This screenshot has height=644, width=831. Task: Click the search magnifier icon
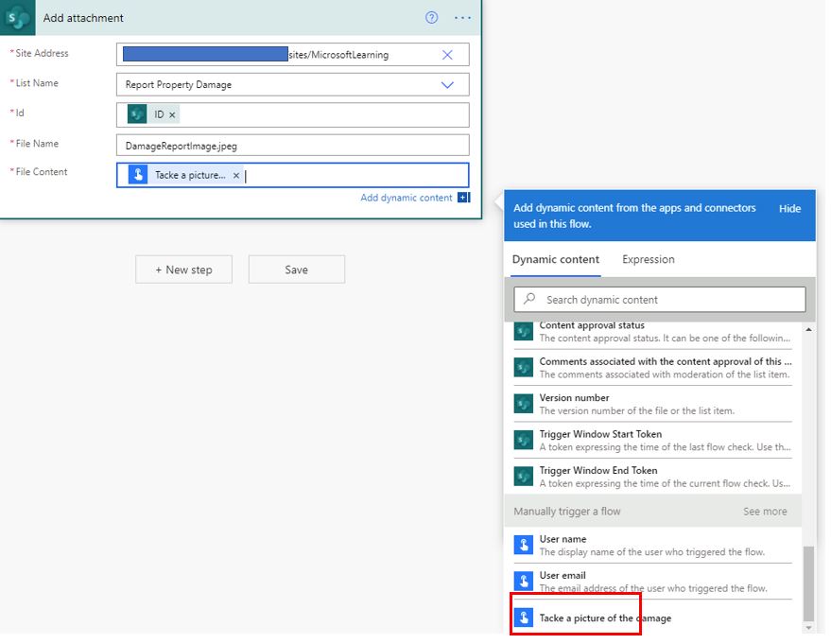click(529, 299)
